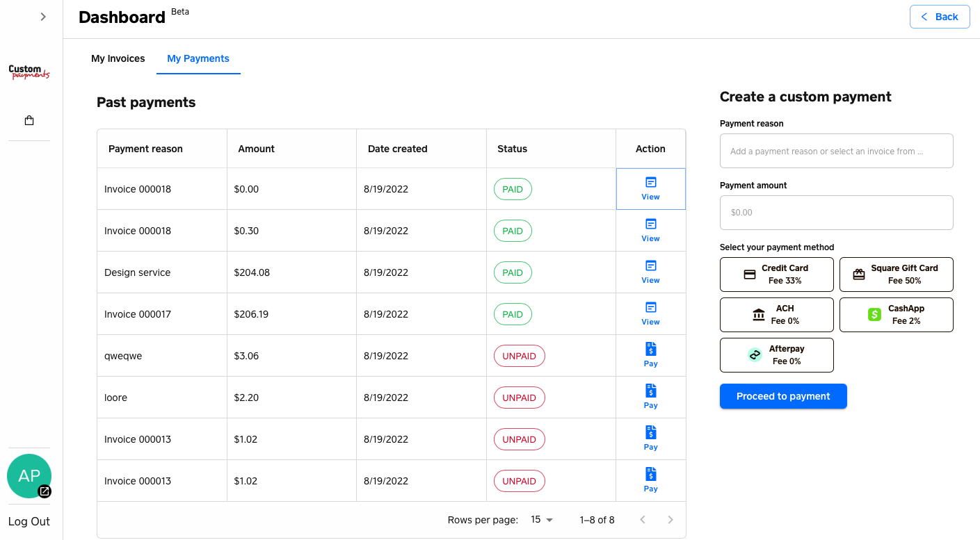Pay the loore unpaid payment
This screenshot has height=540, width=980.
[650, 398]
